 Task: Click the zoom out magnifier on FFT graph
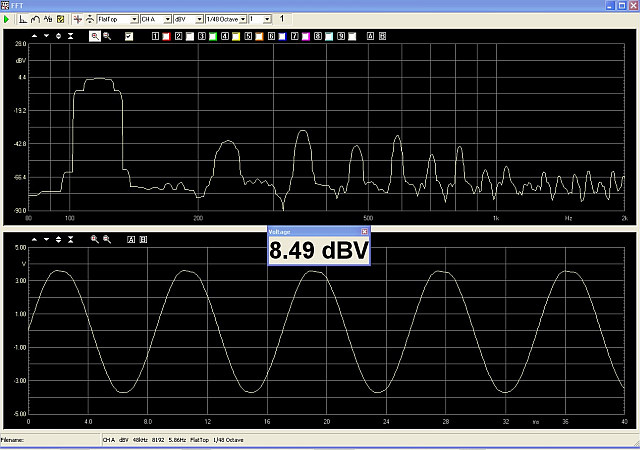coord(107,36)
